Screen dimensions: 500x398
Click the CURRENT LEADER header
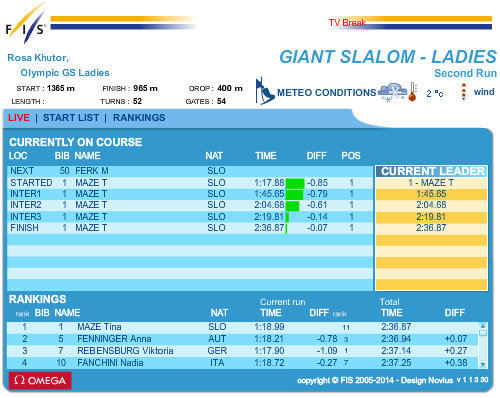click(x=432, y=171)
